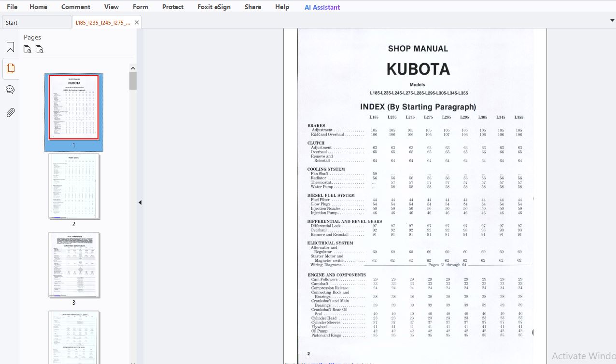Image resolution: width=616 pixels, height=364 pixels.
Task: Click the models list line under 'Models'
Action: click(x=419, y=93)
